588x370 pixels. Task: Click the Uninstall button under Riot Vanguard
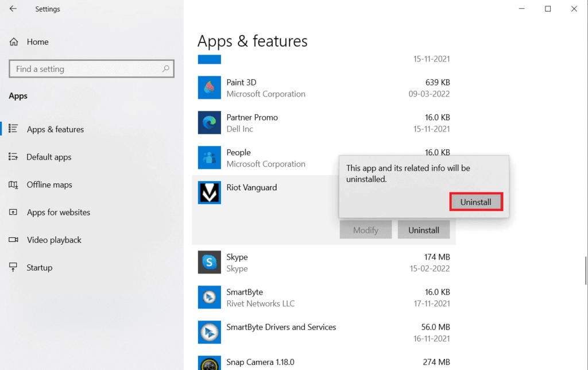point(424,229)
